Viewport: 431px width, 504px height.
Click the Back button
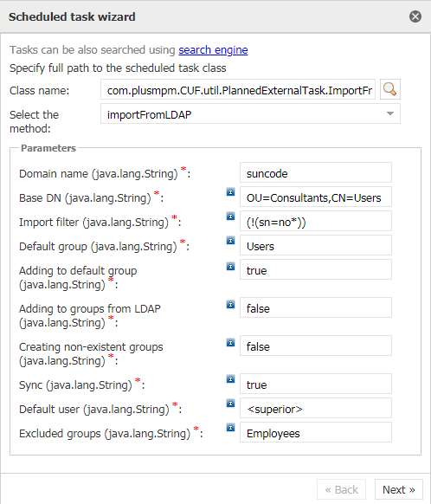click(341, 489)
